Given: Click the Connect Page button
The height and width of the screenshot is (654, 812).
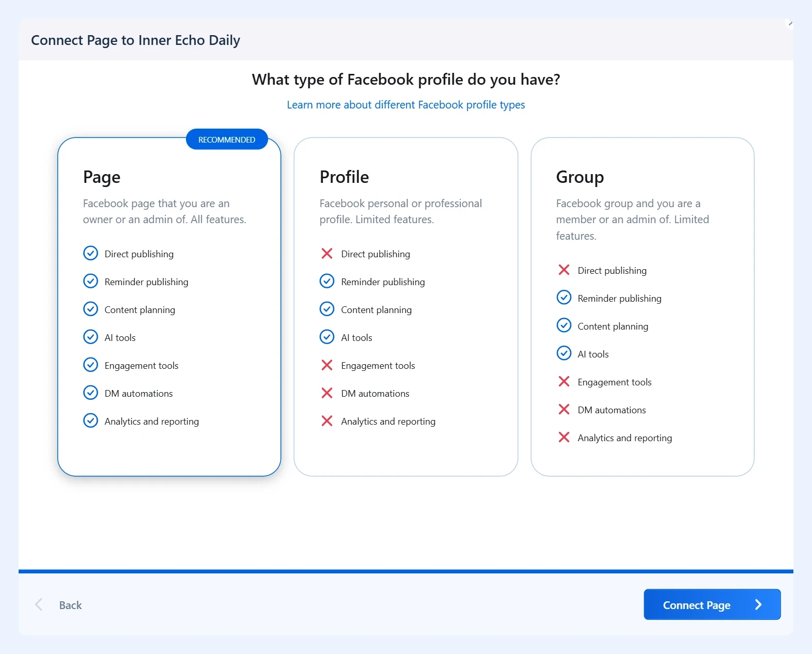Looking at the screenshot, I should pyautogui.click(x=712, y=604).
